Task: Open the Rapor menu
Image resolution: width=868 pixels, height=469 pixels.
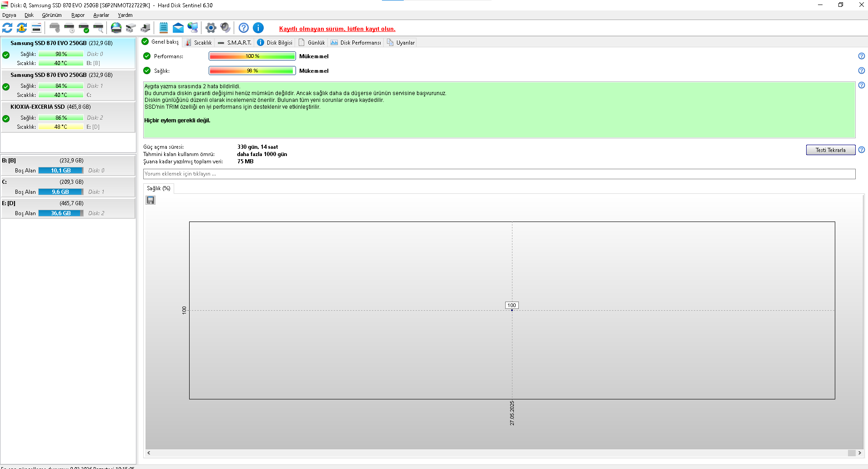Action: (x=78, y=15)
